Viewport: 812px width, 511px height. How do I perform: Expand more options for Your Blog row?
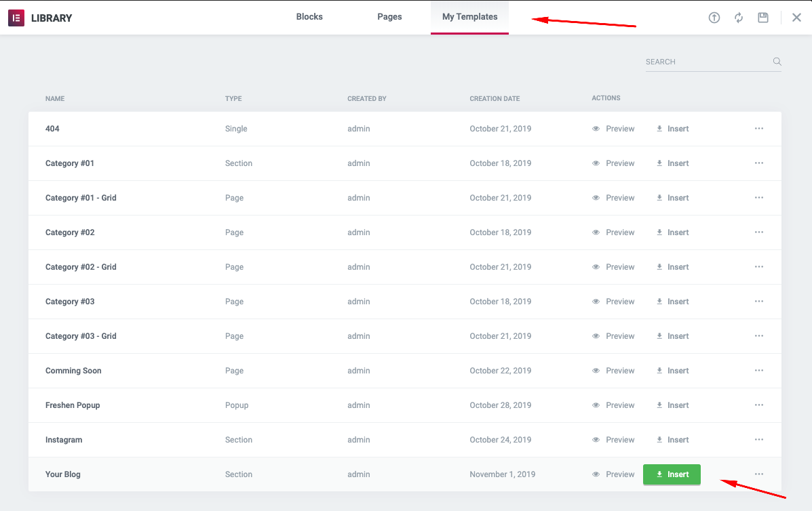(758, 474)
